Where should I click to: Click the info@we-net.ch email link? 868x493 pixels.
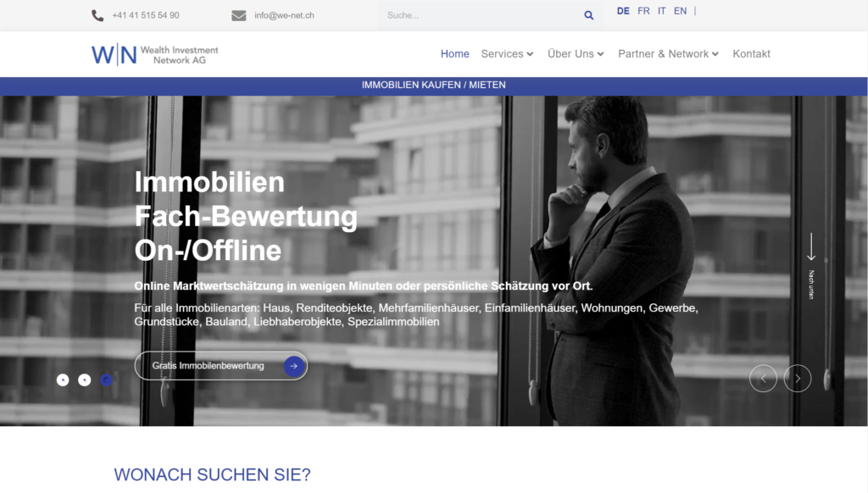pos(284,15)
